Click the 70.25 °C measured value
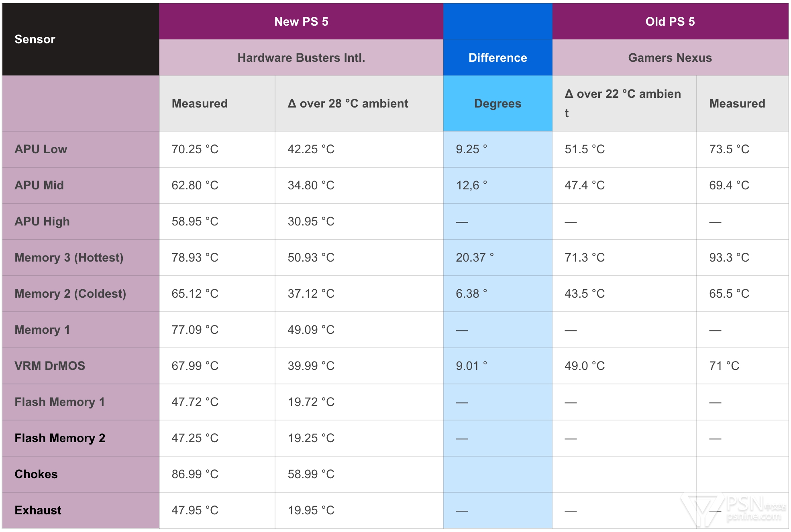The image size is (791, 532). point(217,149)
